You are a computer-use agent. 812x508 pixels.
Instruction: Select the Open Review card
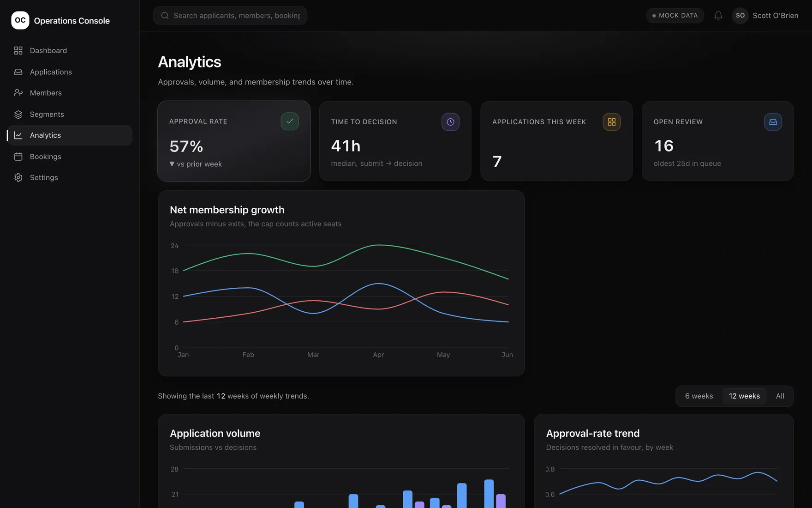click(x=717, y=141)
